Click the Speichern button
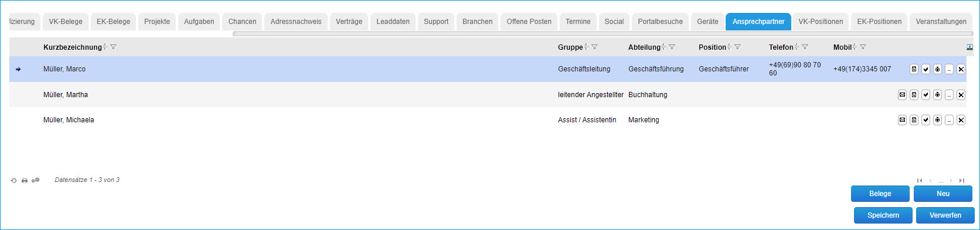The image size is (980, 230). pos(883,215)
